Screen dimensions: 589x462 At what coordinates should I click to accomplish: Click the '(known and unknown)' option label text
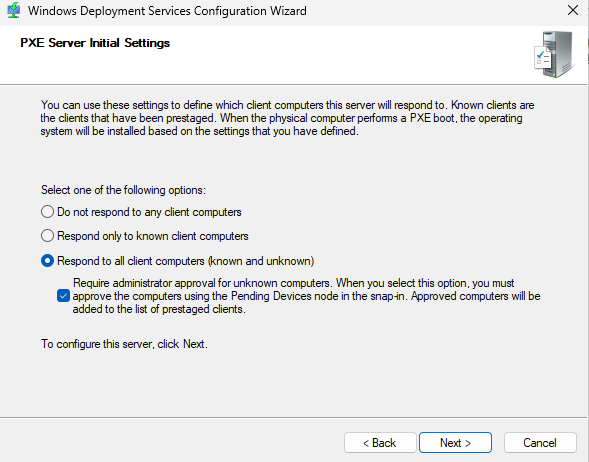click(261, 261)
